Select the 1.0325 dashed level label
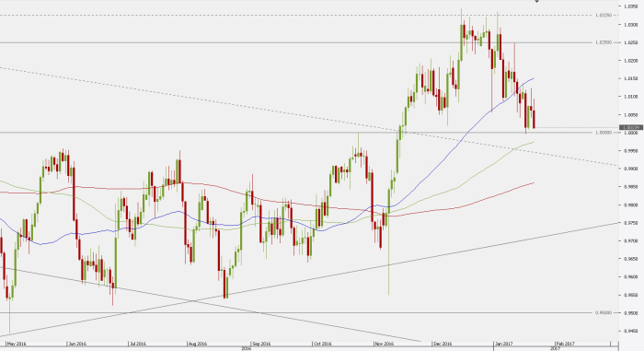 click(x=603, y=16)
